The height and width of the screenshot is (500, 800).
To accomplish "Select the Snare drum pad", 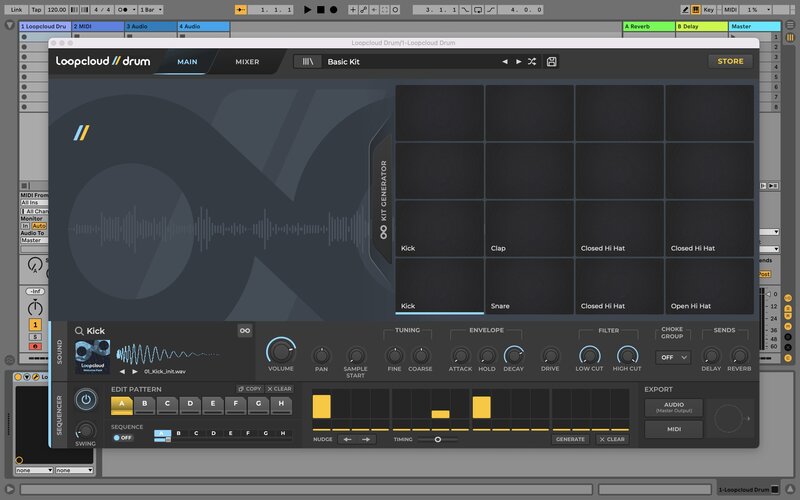I will [529, 286].
